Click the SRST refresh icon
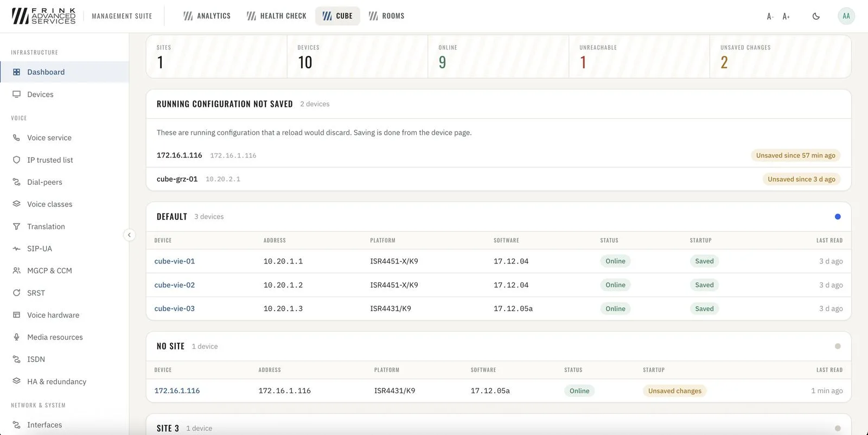868x435 pixels. (16, 293)
